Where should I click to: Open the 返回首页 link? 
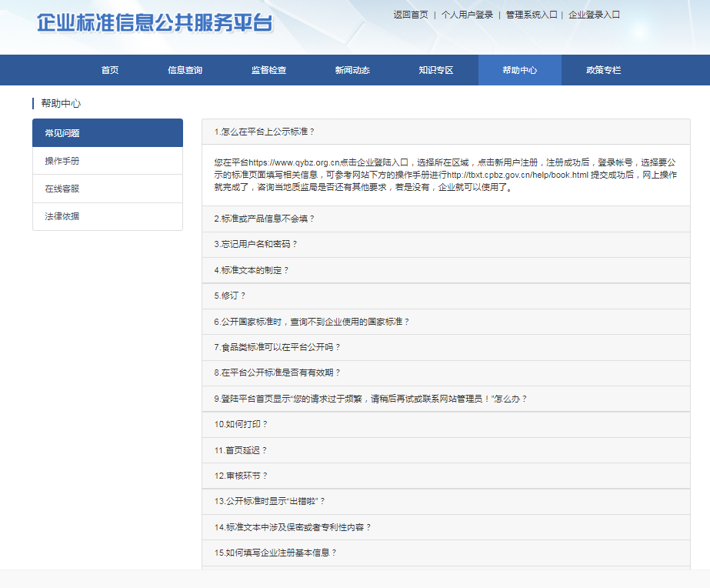pyautogui.click(x=410, y=15)
